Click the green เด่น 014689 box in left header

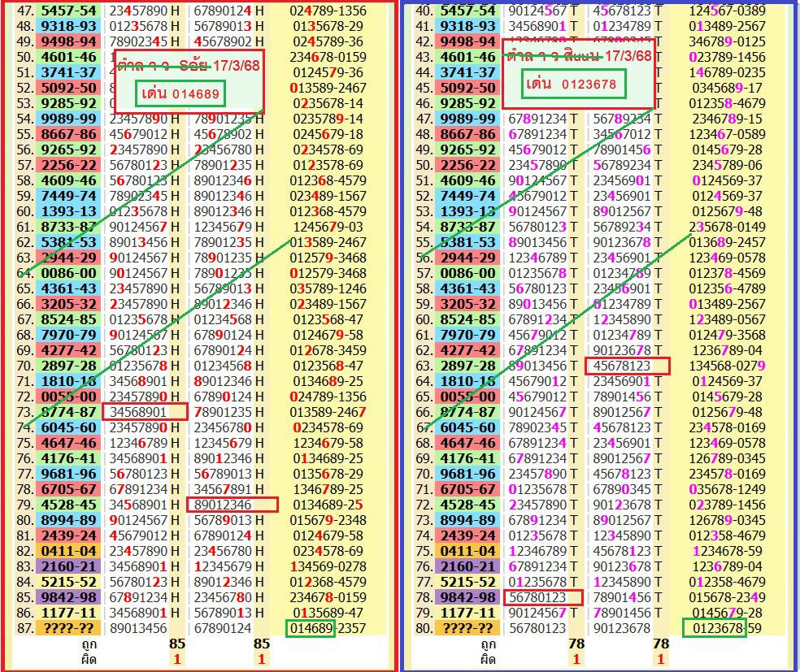click(180, 94)
